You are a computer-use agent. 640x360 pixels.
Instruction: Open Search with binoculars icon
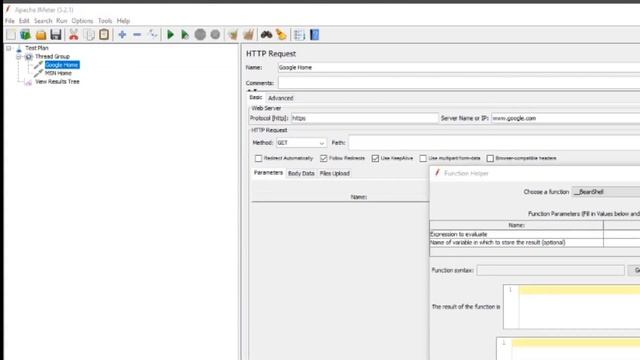(x=267, y=35)
